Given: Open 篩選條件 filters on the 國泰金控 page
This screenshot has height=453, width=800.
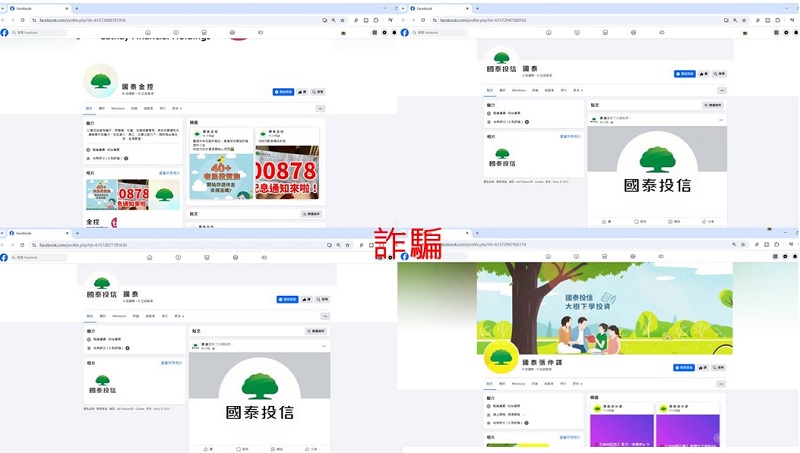Looking at the screenshot, I should (311, 214).
